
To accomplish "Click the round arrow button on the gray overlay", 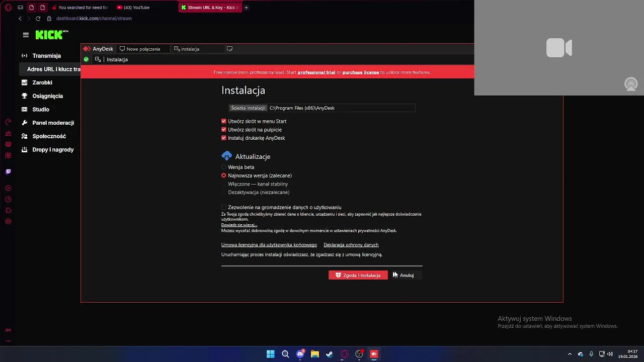I will (x=631, y=84).
